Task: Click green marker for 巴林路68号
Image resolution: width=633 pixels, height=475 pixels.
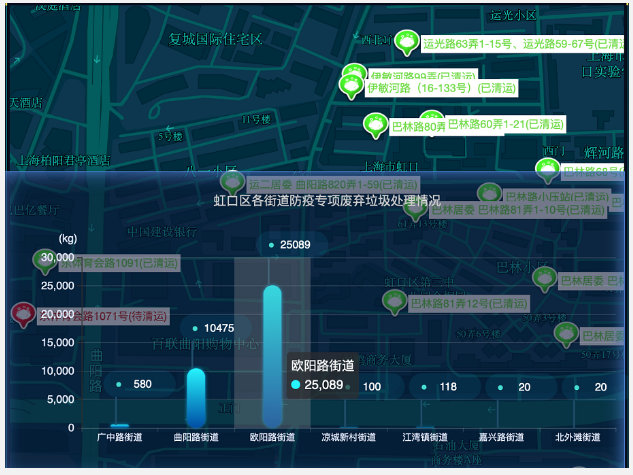Action: click(550, 169)
